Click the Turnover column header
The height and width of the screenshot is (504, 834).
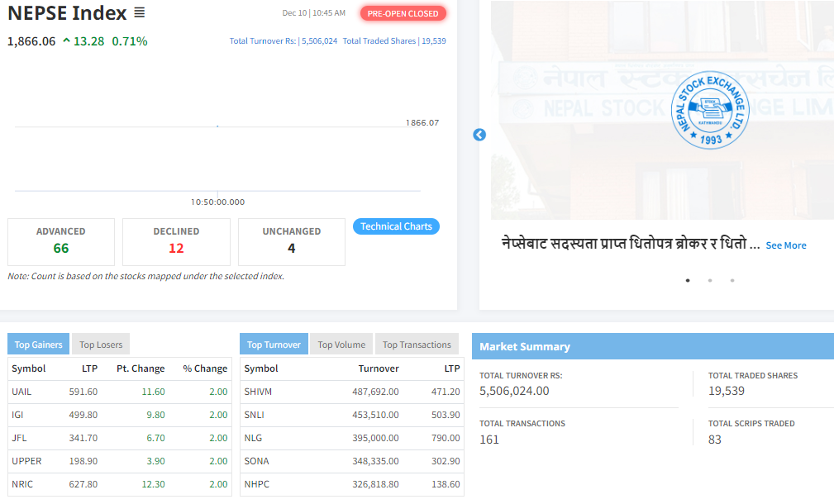[379, 368]
